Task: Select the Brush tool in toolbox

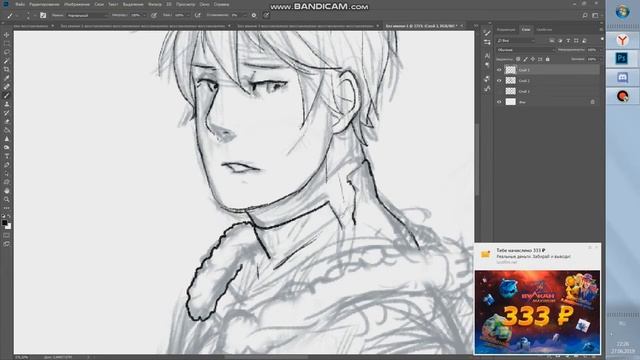Action: (7, 96)
